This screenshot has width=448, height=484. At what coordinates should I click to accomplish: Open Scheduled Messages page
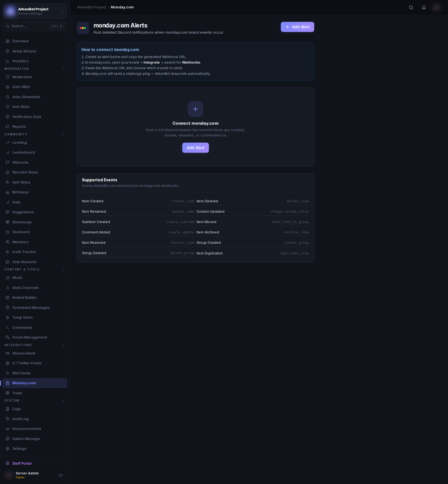coord(35,308)
